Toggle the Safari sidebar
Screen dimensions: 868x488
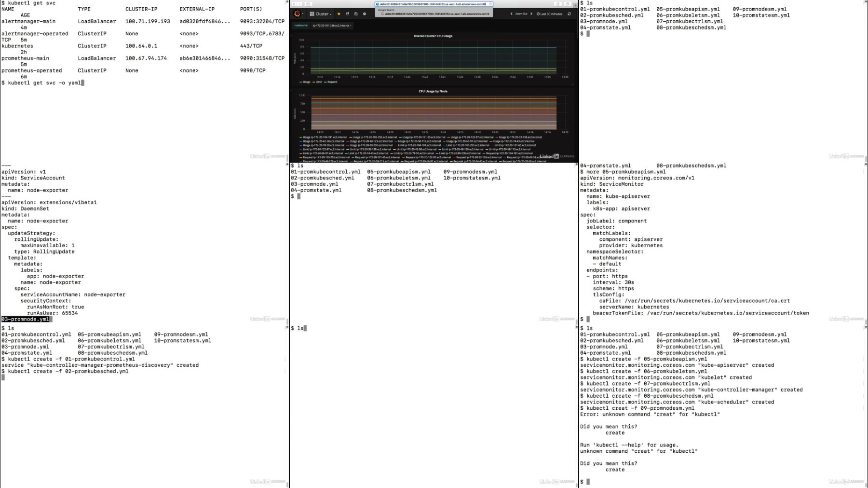point(309,4)
